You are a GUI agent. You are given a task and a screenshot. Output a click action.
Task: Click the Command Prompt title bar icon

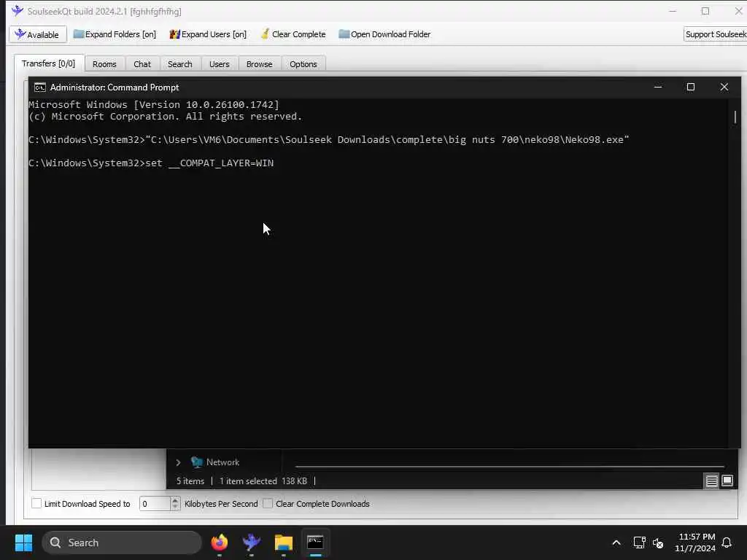coord(40,87)
